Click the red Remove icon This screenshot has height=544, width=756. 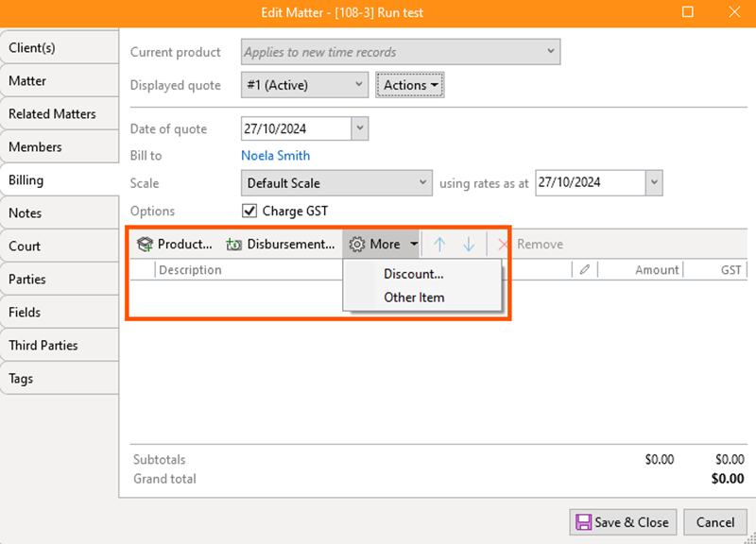(504, 245)
